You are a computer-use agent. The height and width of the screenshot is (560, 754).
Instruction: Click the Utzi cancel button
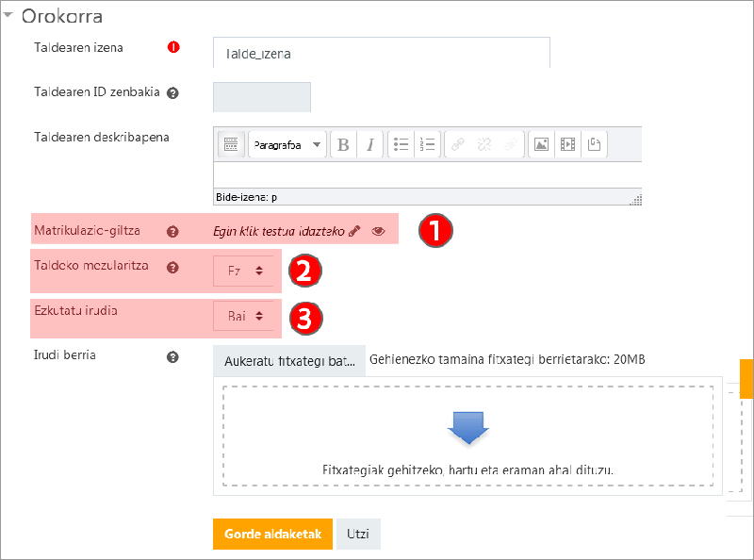pos(358,534)
